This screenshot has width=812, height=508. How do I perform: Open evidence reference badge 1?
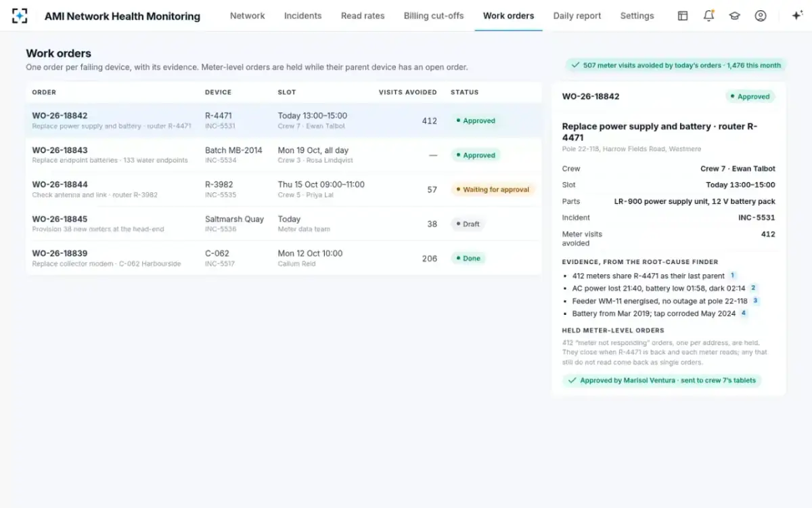[x=732, y=276]
